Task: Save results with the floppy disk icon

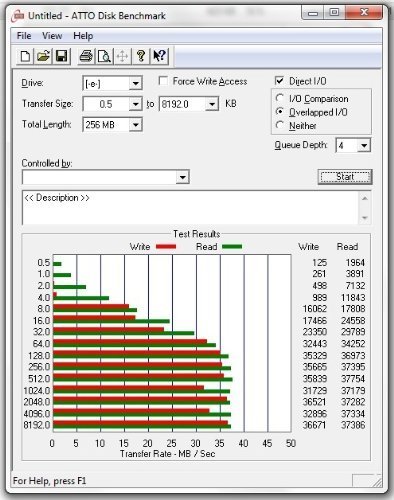Action: tap(61, 56)
